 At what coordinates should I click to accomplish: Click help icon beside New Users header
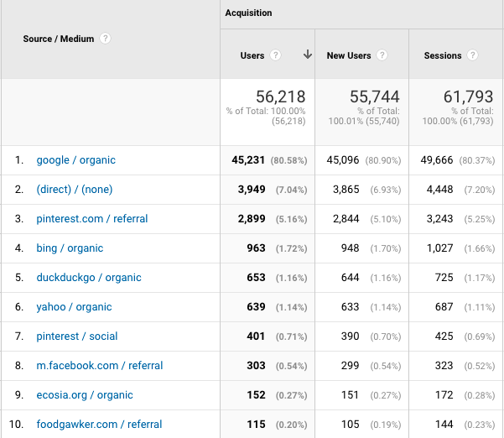(382, 55)
